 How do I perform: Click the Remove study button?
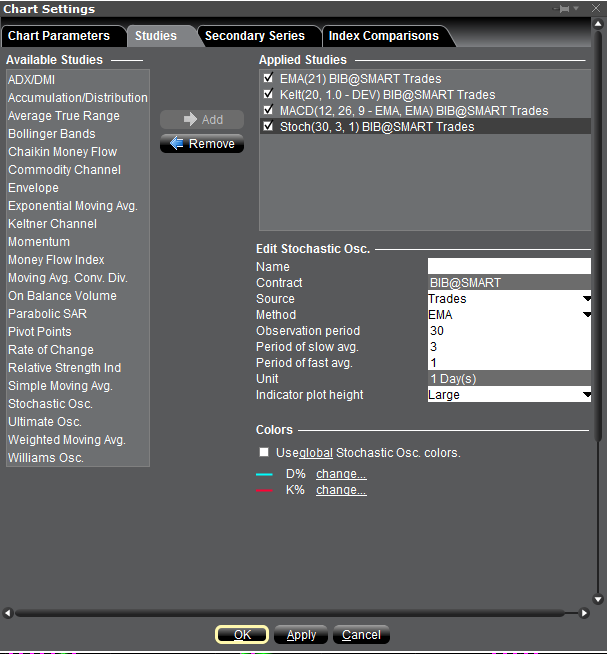coord(202,143)
